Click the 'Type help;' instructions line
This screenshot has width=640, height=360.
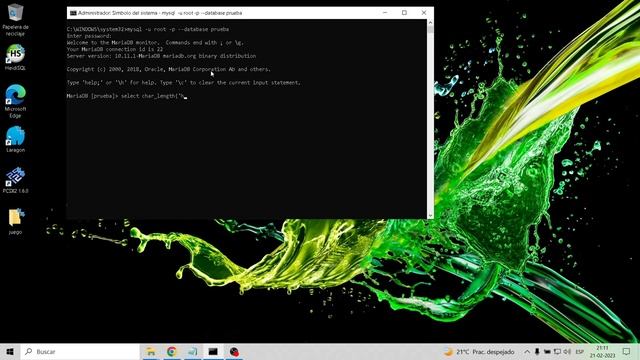pyautogui.click(x=184, y=83)
